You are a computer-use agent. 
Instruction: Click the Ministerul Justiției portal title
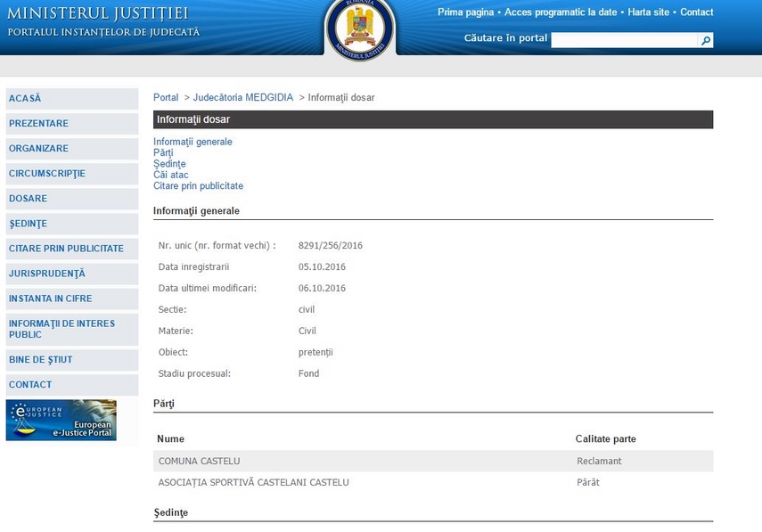coord(98,14)
